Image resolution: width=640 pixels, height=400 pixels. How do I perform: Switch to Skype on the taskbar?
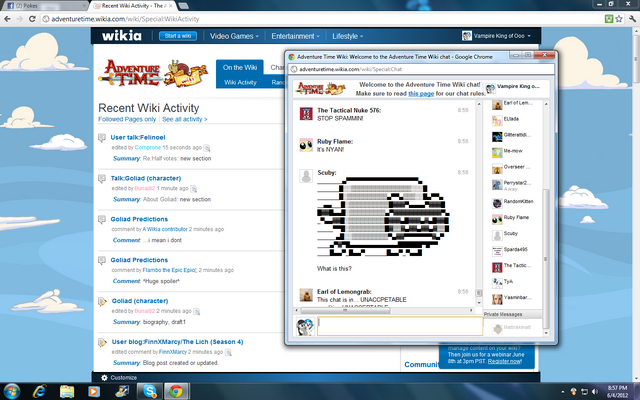tap(150, 391)
